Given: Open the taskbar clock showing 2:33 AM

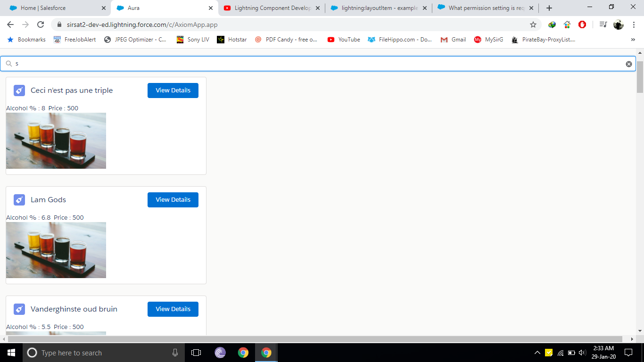Looking at the screenshot, I should click(x=603, y=353).
